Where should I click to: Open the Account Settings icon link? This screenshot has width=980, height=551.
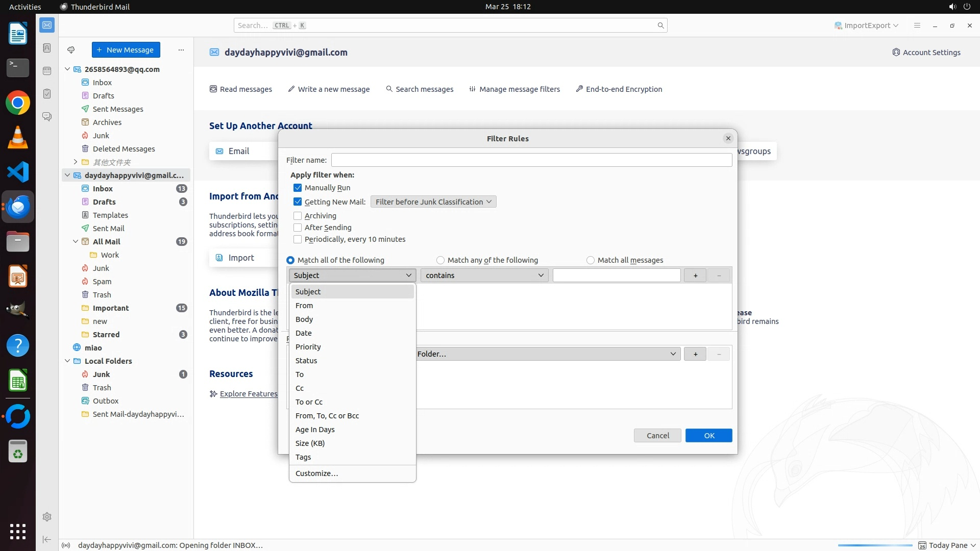click(x=926, y=53)
